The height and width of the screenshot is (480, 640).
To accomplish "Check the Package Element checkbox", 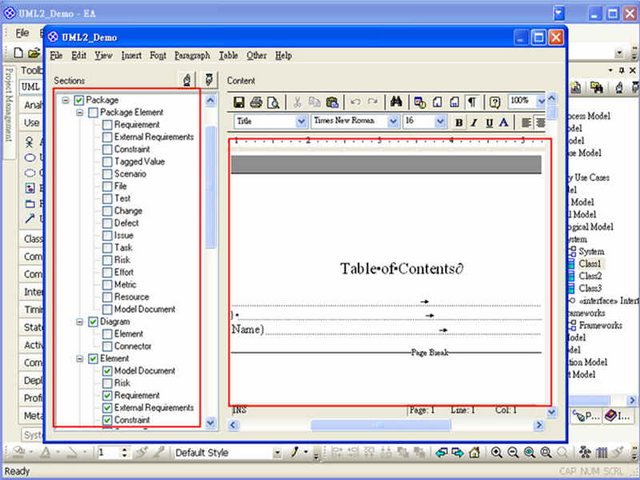I will tap(93, 112).
